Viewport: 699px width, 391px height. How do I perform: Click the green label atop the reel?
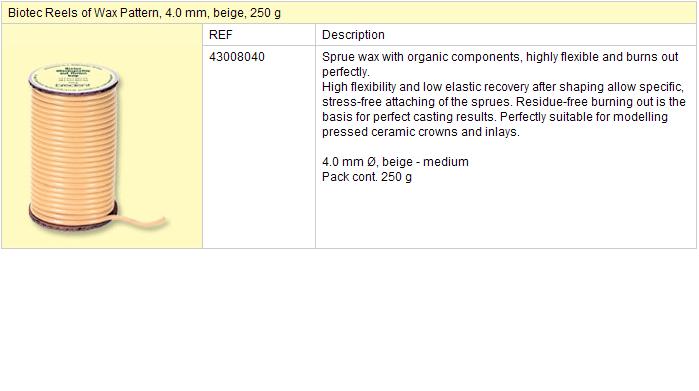[x=74, y=77]
